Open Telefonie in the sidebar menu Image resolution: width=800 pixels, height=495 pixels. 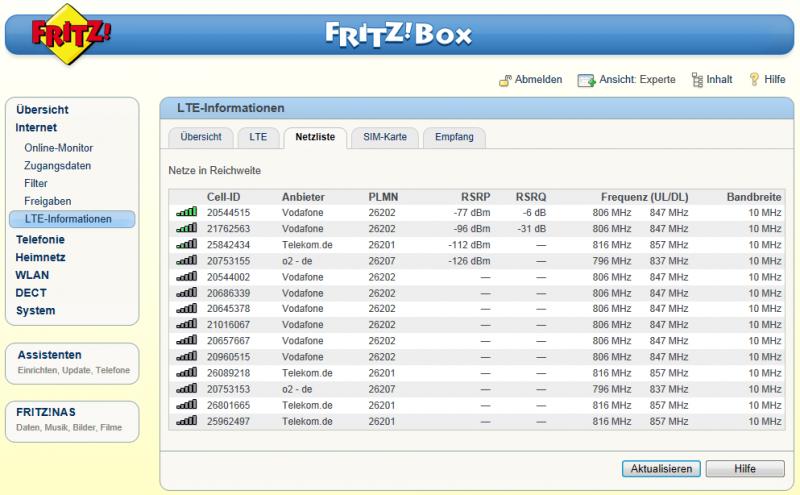(40, 239)
